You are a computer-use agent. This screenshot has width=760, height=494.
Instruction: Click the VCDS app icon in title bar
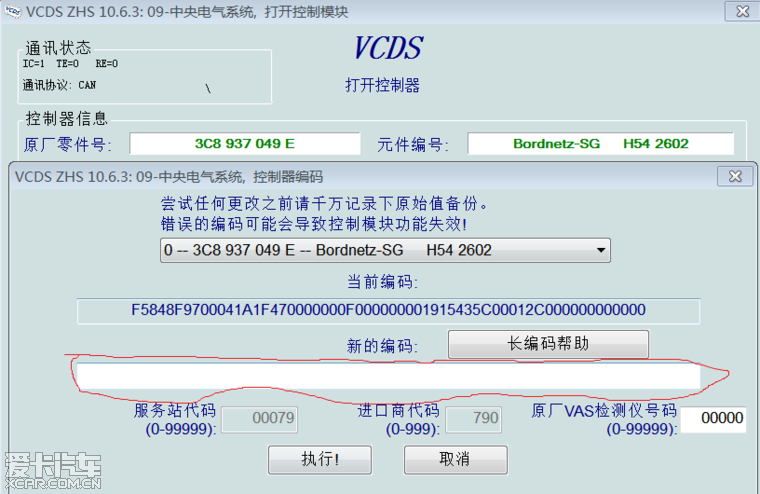coord(12,11)
